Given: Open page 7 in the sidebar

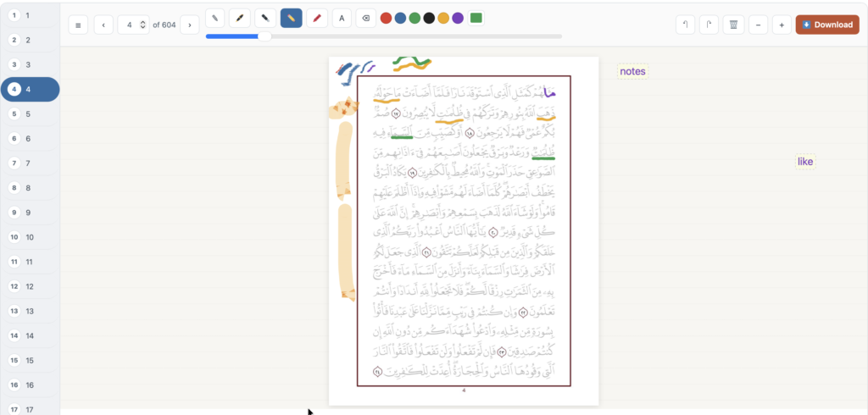Looking at the screenshot, I should [x=29, y=163].
